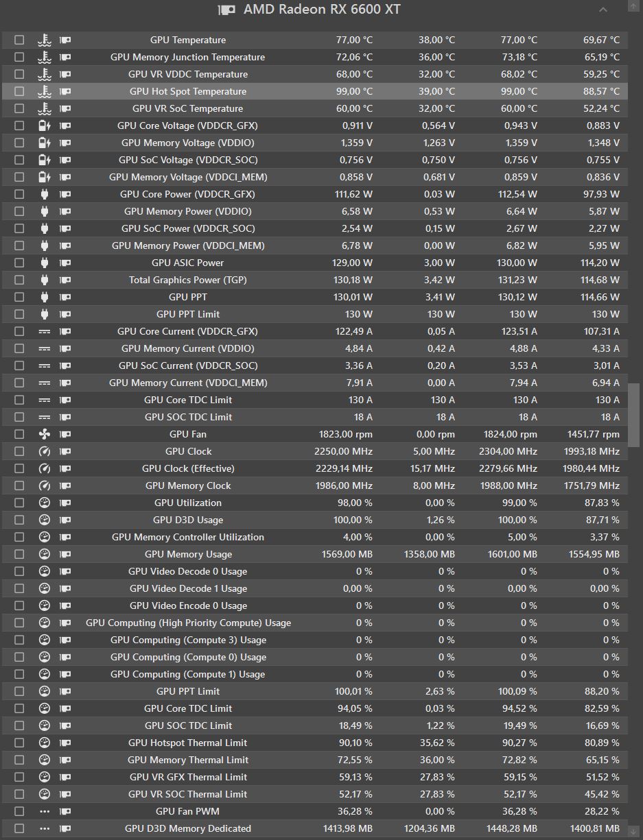Click usage icon of GPU D3D Usage row
Image resolution: width=643 pixels, height=840 pixels.
point(44,520)
